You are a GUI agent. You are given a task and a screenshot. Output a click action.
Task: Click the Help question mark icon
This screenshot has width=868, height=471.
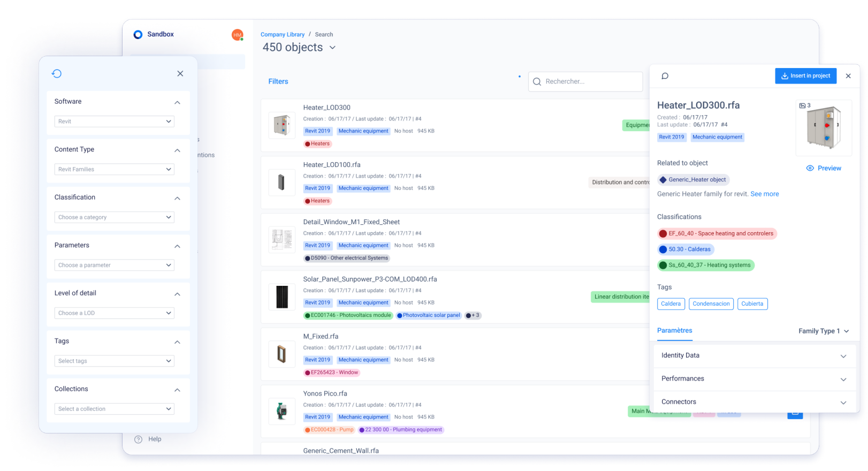click(138, 439)
